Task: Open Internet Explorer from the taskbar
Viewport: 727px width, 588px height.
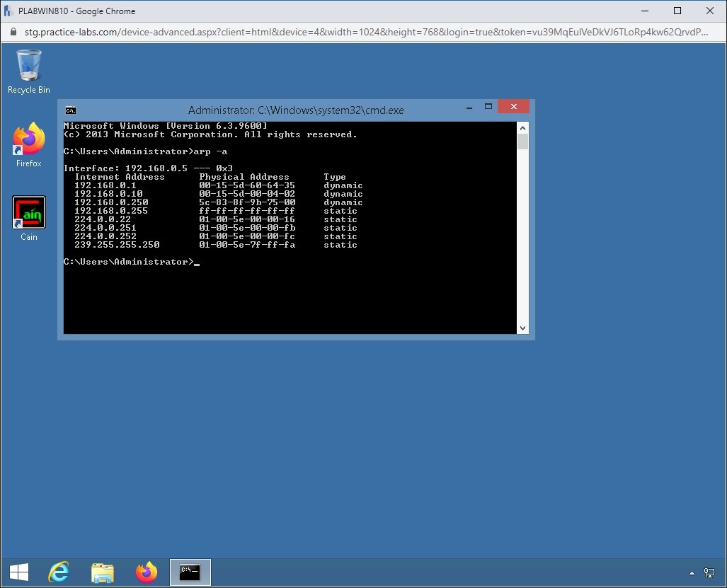Action: pos(59,572)
